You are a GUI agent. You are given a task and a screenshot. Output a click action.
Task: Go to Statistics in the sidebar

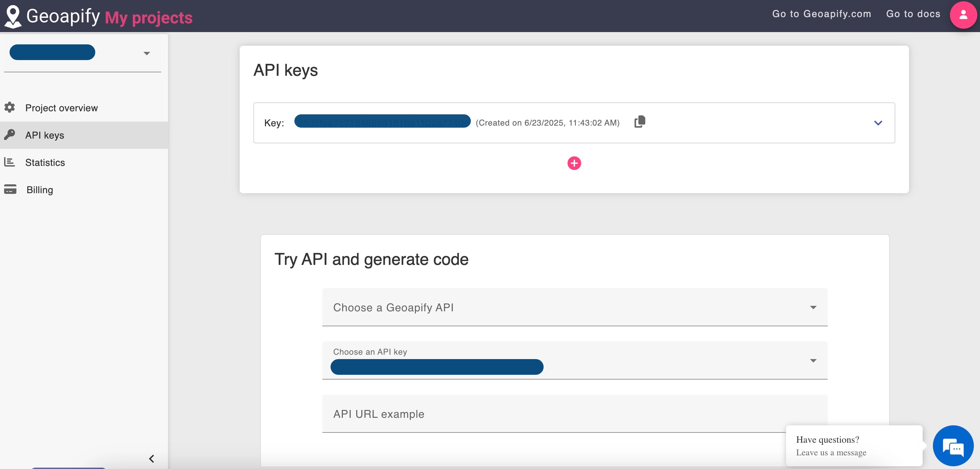coord(84,162)
